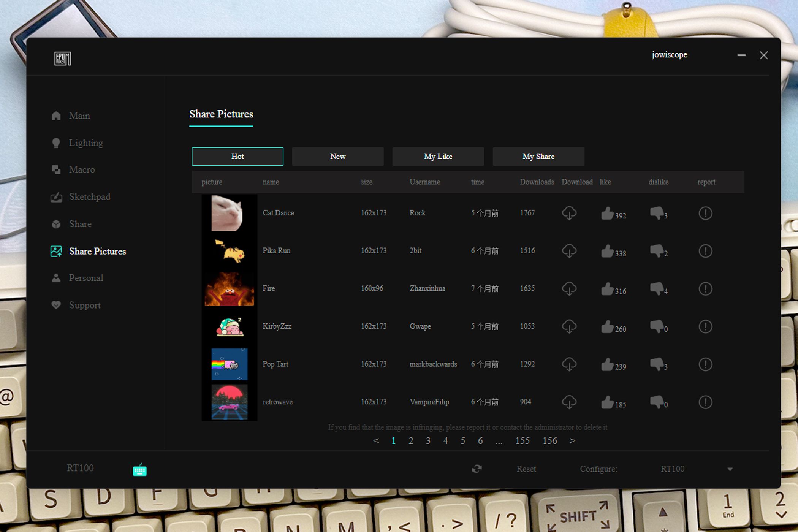The width and height of the screenshot is (798, 532).
Task: Jump to page 156
Action: (549, 441)
